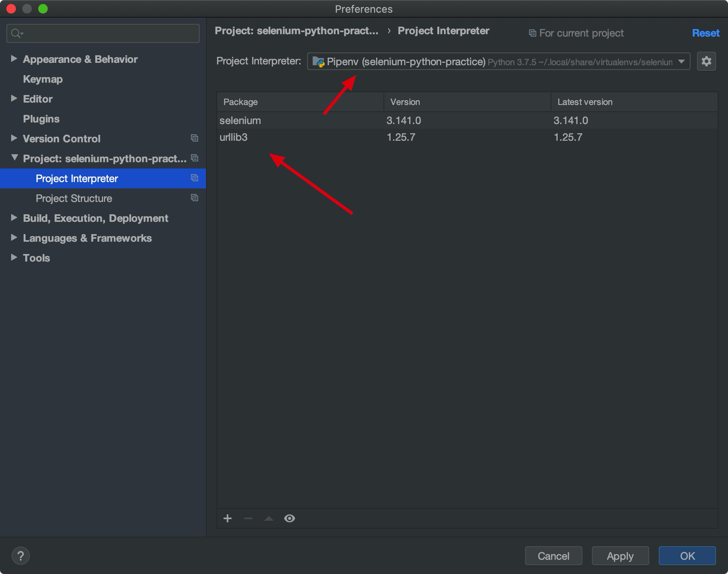
Task: Click the For current project label
Action: tap(581, 33)
